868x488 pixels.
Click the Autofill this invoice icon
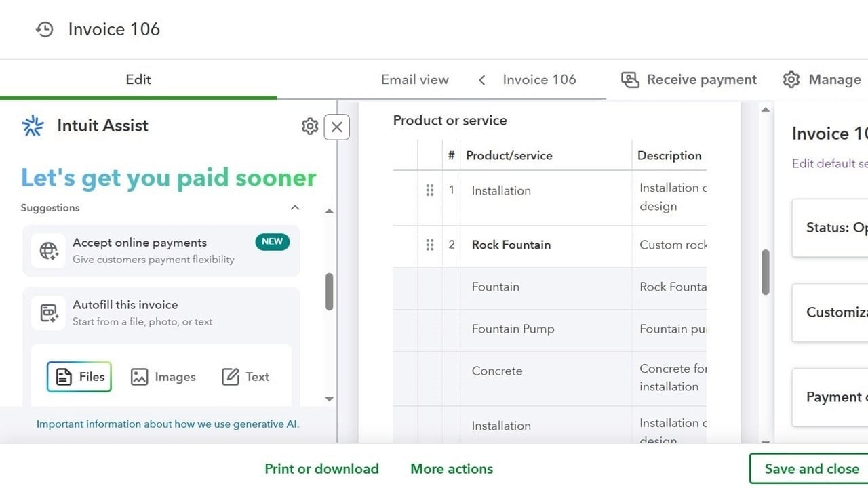48,312
